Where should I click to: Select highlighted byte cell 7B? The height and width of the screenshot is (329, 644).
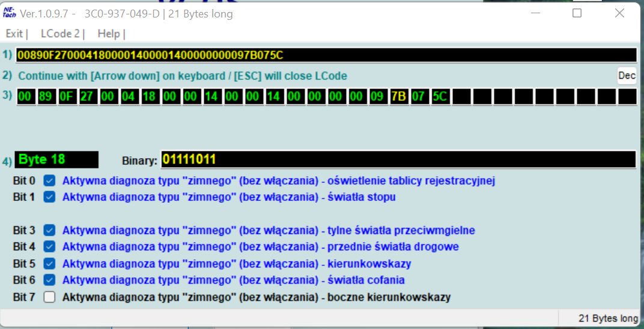coord(399,97)
